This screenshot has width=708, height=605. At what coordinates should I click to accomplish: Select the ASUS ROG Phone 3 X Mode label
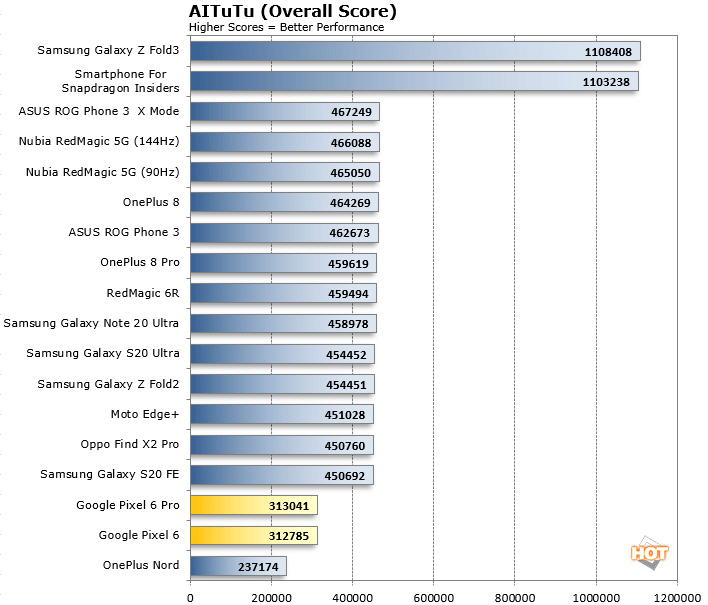pos(99,111)
